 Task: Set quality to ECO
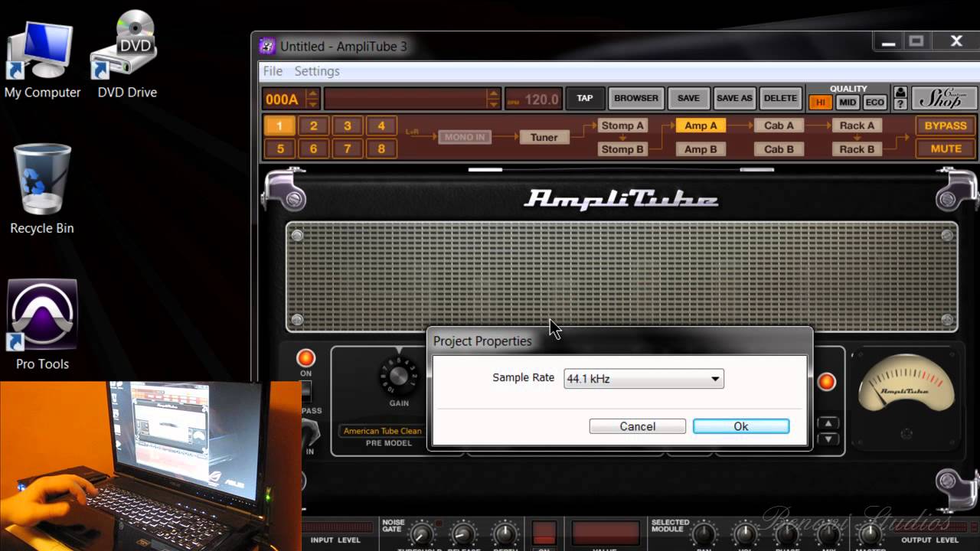coord(874,103)
